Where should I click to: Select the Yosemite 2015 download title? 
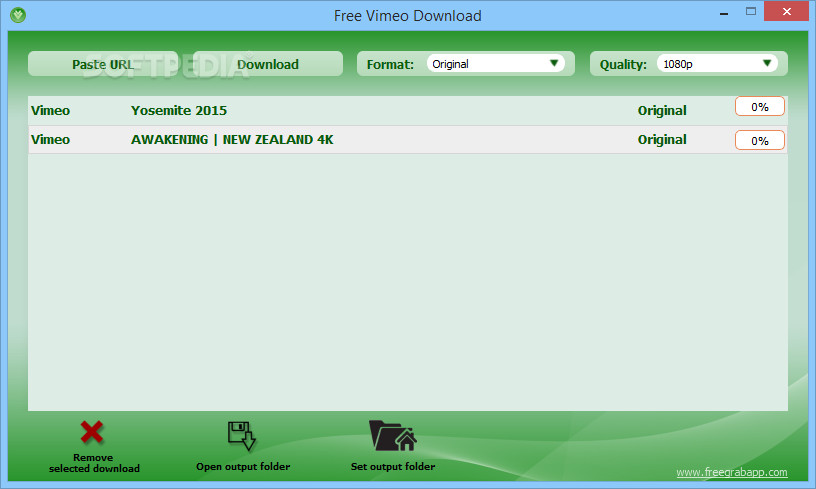pyautogui.click(x=178, y=110)
